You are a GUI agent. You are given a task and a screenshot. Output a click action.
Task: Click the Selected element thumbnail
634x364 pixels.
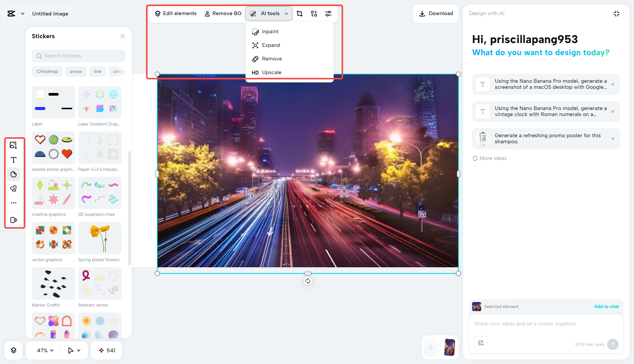pos(477,307)
